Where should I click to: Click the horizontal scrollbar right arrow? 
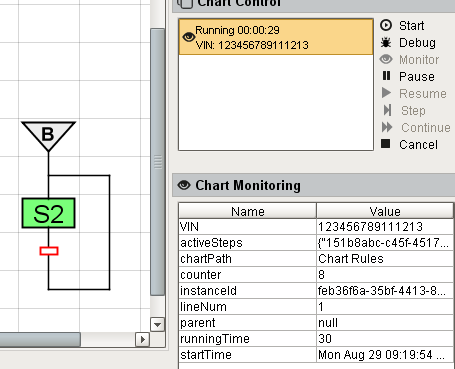click(143, 339)
